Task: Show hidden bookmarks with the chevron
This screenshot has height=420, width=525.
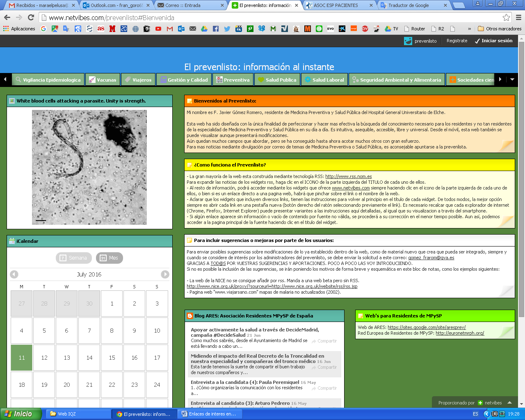Action: coord(469,29)
